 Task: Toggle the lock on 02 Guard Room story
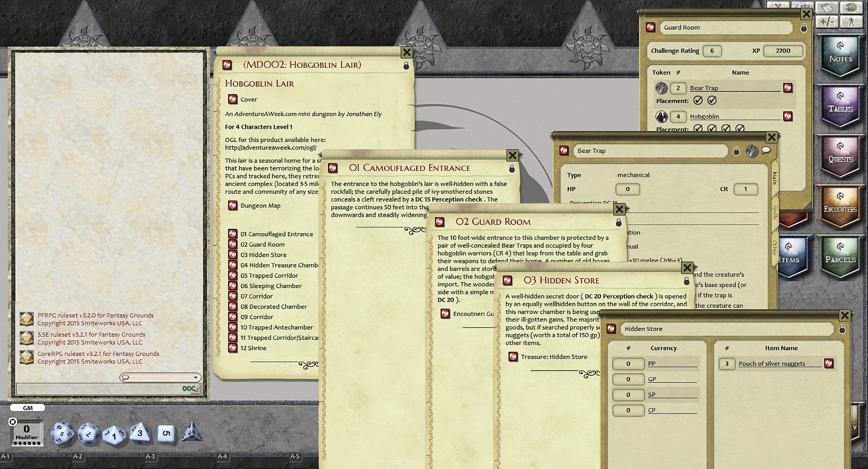[x=619, y=222]
